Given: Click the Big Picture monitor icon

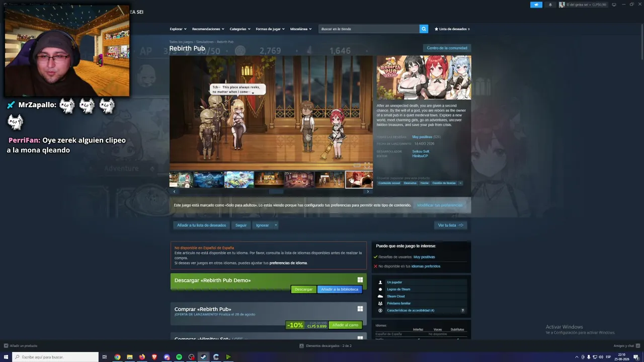Looking at the screenshot, I should pos(614,5).
